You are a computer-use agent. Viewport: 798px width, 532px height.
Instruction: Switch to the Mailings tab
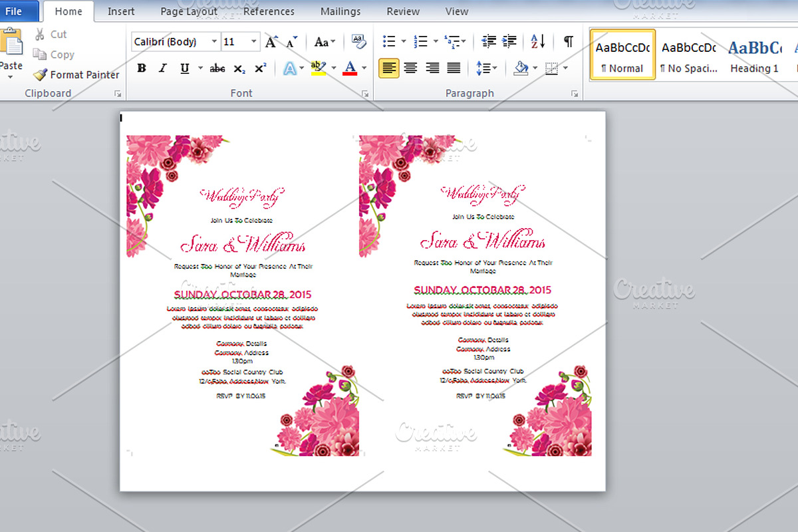(340, 11)
